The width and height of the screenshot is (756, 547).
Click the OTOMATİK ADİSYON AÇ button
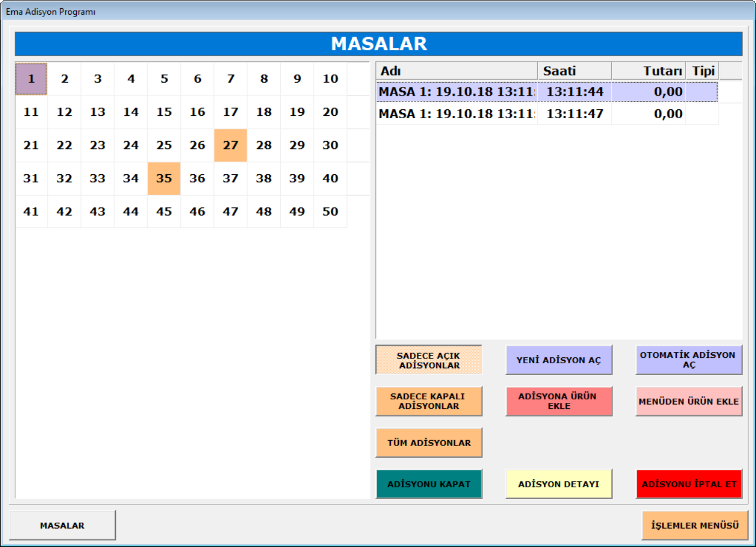click(689, 360)
